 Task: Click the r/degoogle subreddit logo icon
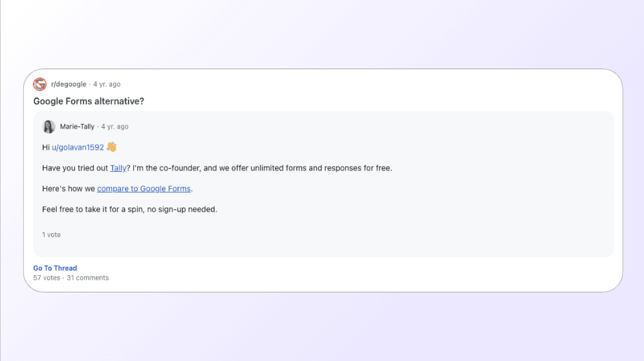(40, 84)
